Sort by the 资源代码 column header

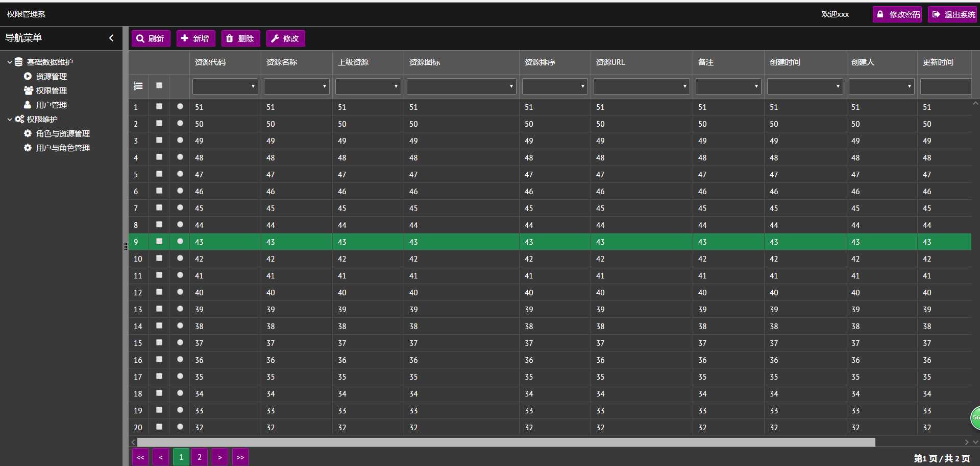pyautogui.click(x=225, y=62)
